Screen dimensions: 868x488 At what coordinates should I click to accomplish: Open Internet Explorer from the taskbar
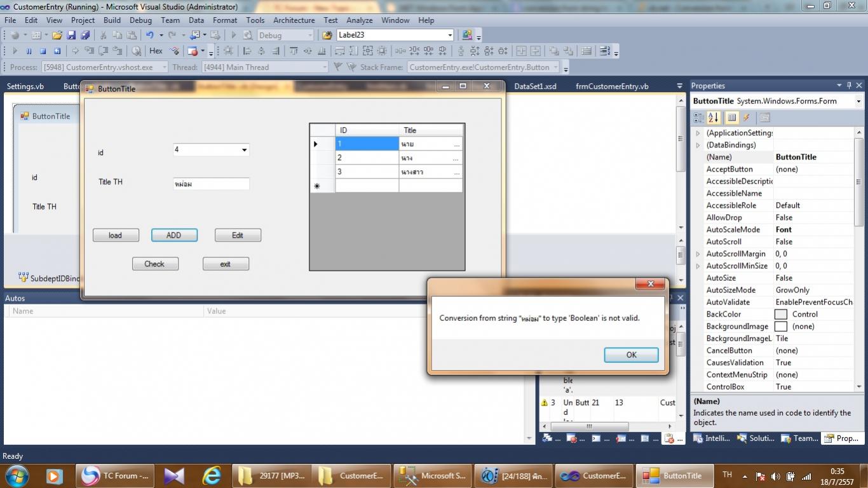(211, 475)
